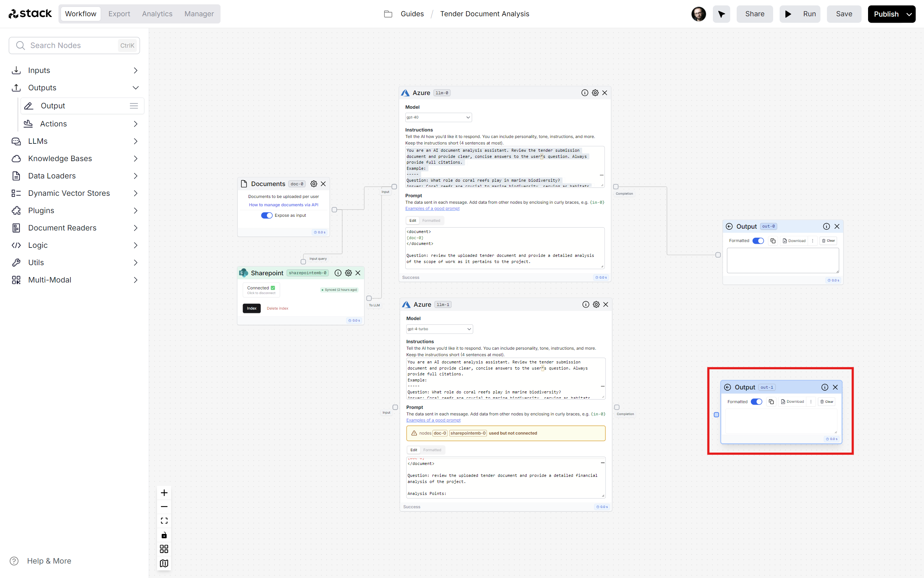Image resolution: width=924 pixels, height=578 pixels.
Task: Open settings gear on Sharepoint node
Action: 348,273
